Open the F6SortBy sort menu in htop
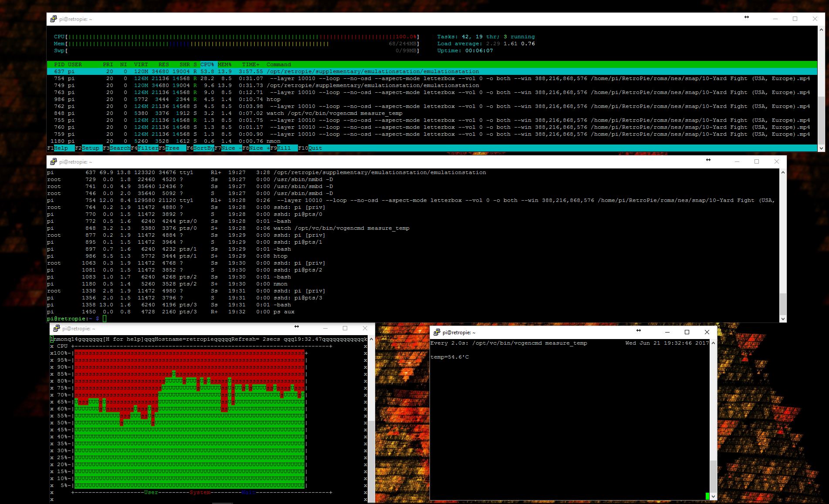The height and width of the screenshot is (504, 829). pyautogui.click(x=200, y=148)
